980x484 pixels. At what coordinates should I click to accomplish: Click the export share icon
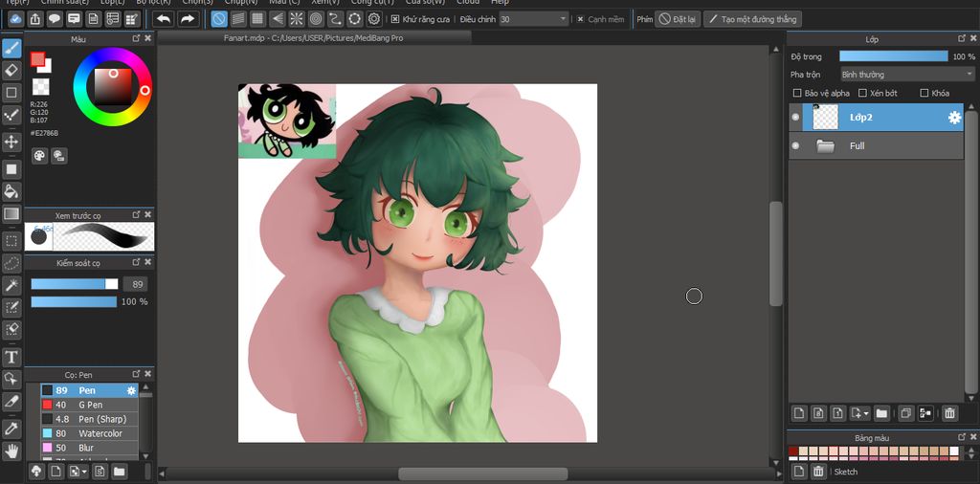pos(35,19)
